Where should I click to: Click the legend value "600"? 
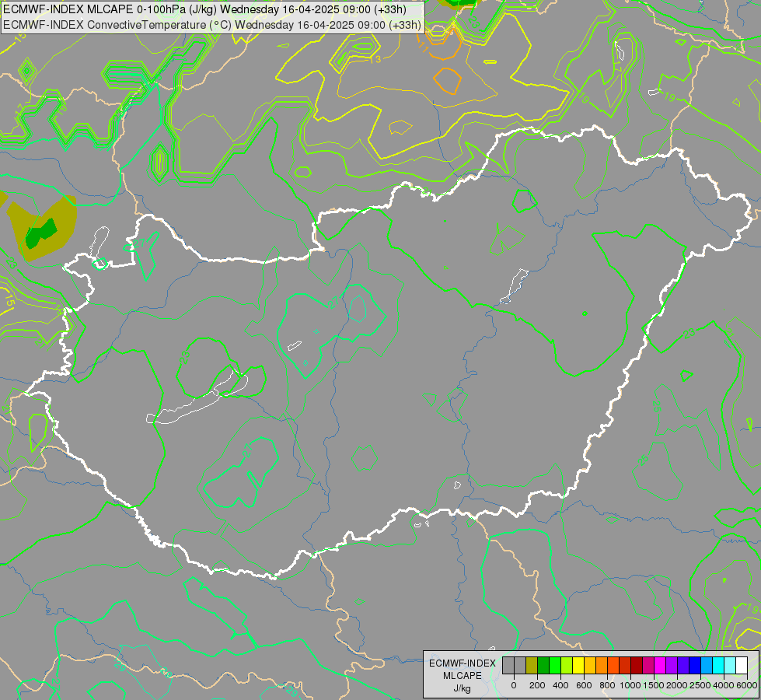click(x=584, y=685)
